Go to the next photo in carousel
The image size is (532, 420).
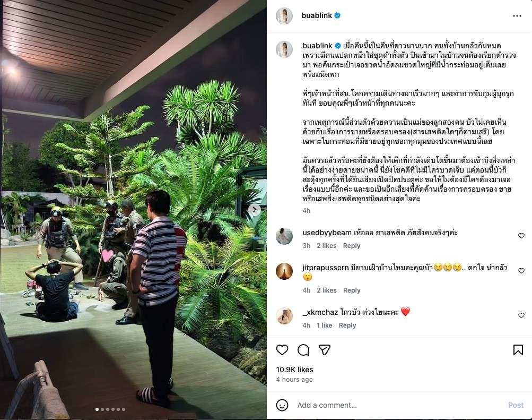pyautogui.click(x=255, y=210)
